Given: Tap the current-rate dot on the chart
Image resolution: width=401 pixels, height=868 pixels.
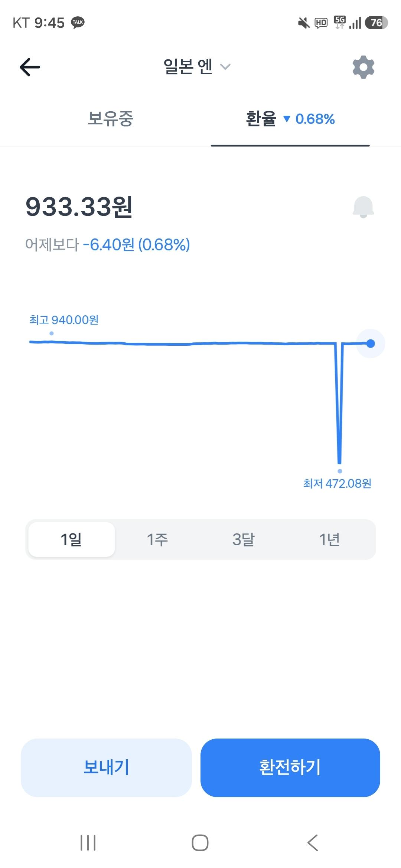Looking at the screenshot, I should [x=370, y=343].
